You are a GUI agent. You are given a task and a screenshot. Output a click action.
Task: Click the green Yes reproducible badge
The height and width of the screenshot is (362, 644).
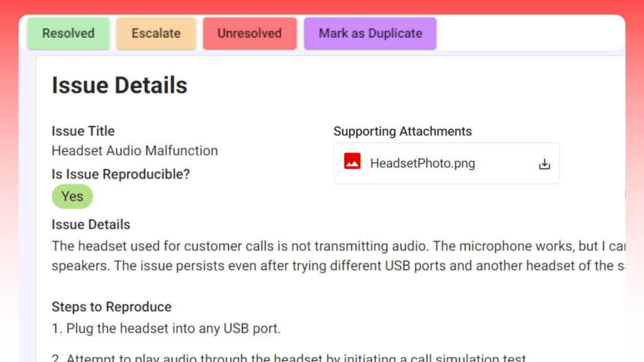(72, 197)
